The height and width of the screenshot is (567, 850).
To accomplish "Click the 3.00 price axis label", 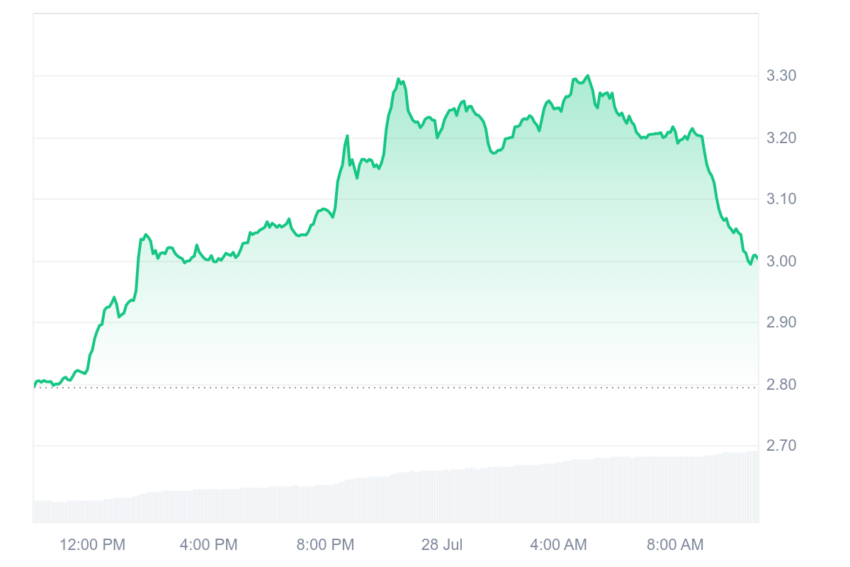I will coord(781,261).
